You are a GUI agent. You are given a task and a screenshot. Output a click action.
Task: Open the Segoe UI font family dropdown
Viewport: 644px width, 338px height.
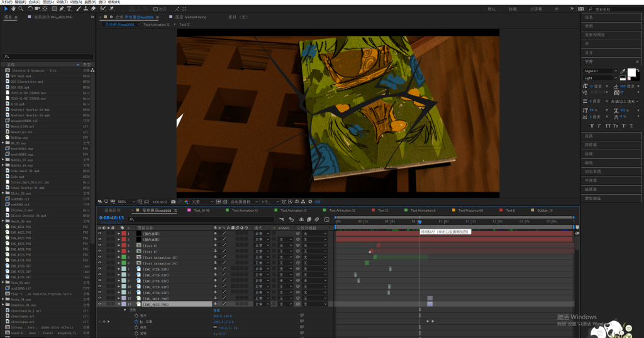tap(600, 71)
